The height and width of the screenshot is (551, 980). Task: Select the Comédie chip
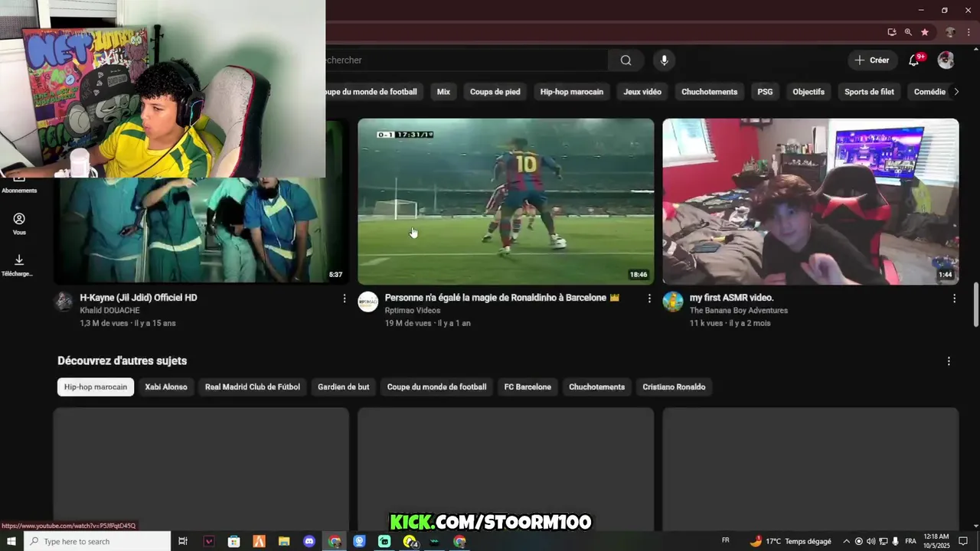pos(929,92)
